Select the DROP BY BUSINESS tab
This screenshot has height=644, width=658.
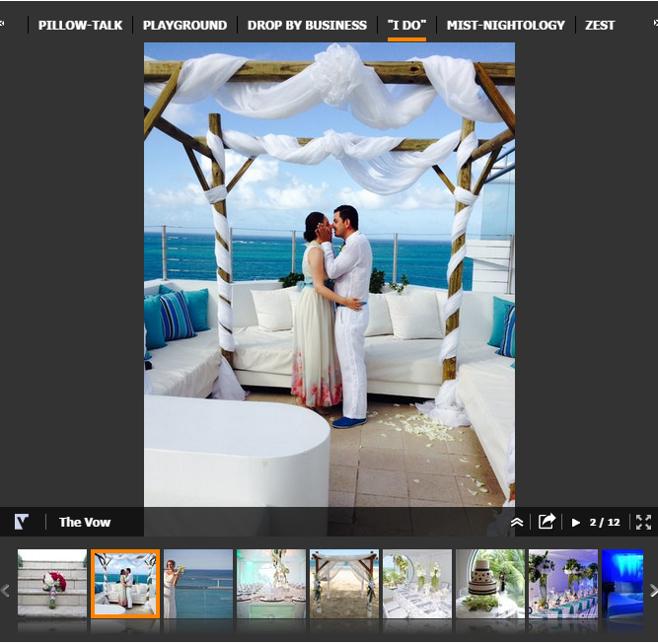[x=307, y=26]
